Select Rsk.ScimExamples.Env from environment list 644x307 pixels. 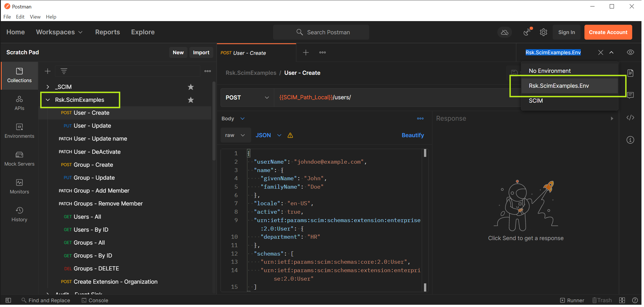coord(570,86)
